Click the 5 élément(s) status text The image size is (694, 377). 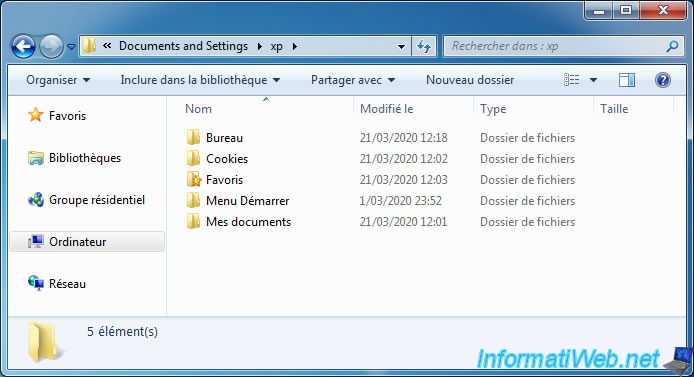122,332
